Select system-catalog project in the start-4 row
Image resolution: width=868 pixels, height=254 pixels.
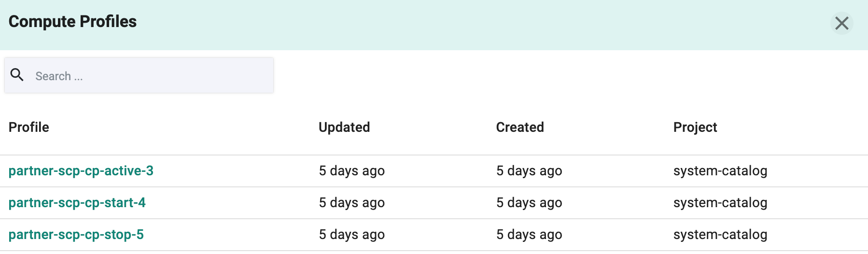(720, 203)
